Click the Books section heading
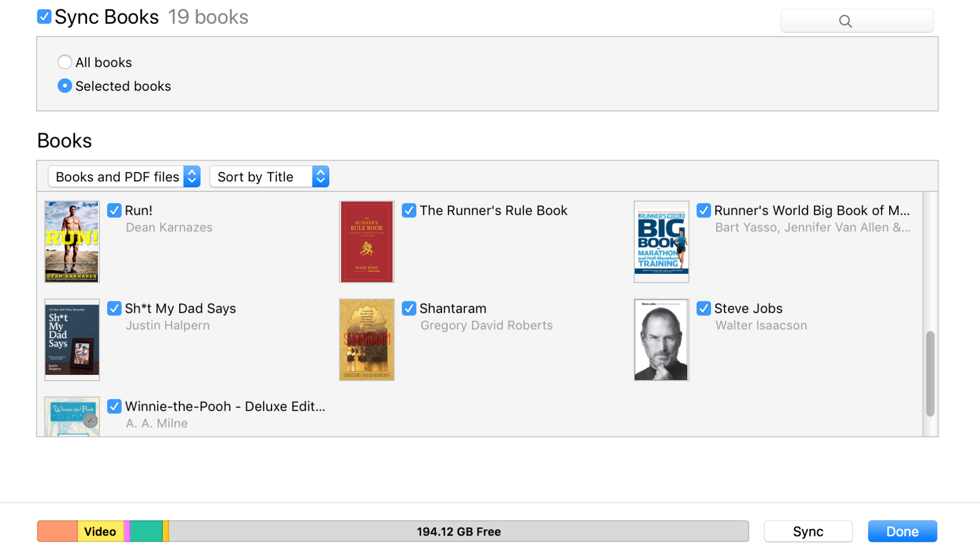This screenshot has height=560, width=980. [64, 140]
